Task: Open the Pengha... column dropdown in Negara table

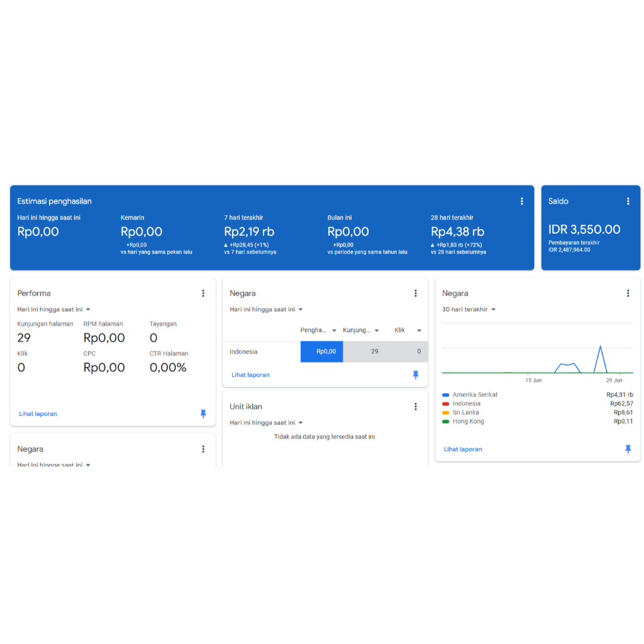Action: [318, 330]
